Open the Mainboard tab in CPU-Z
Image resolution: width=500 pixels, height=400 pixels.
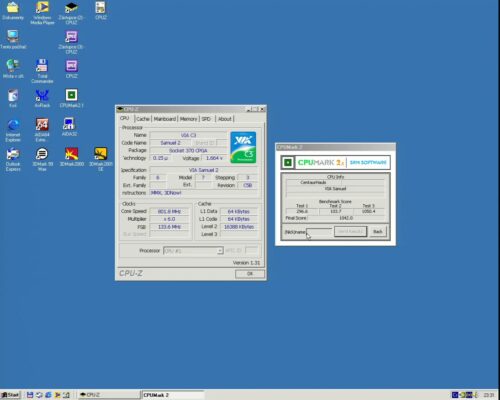pos(165,119)
